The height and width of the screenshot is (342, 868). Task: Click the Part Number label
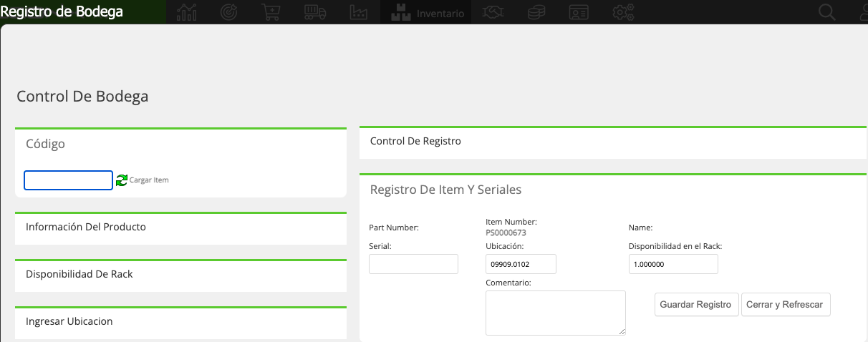[393, 228]
